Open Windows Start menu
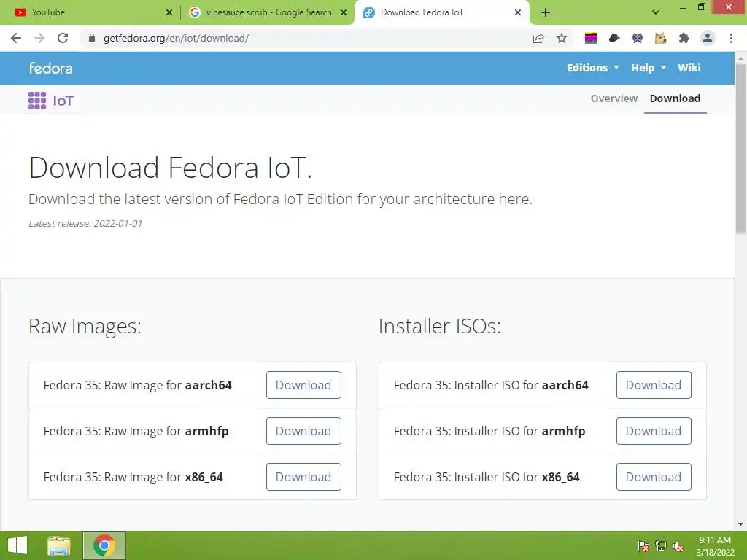The image size is (747, 560). click(x=18, y=545)
